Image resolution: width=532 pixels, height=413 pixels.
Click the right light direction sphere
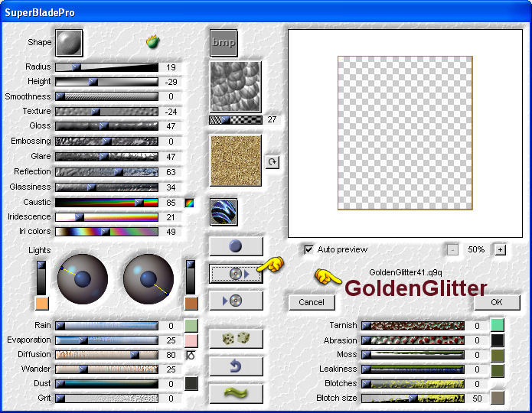149,279
